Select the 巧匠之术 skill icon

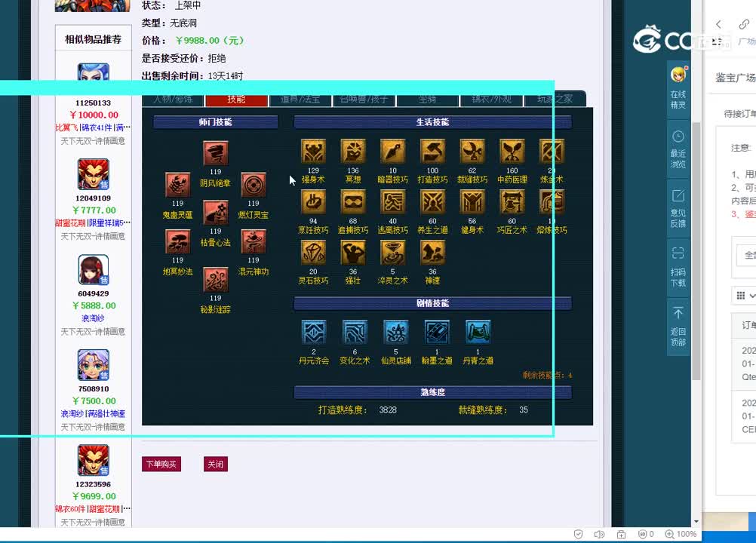pos(512,202)
